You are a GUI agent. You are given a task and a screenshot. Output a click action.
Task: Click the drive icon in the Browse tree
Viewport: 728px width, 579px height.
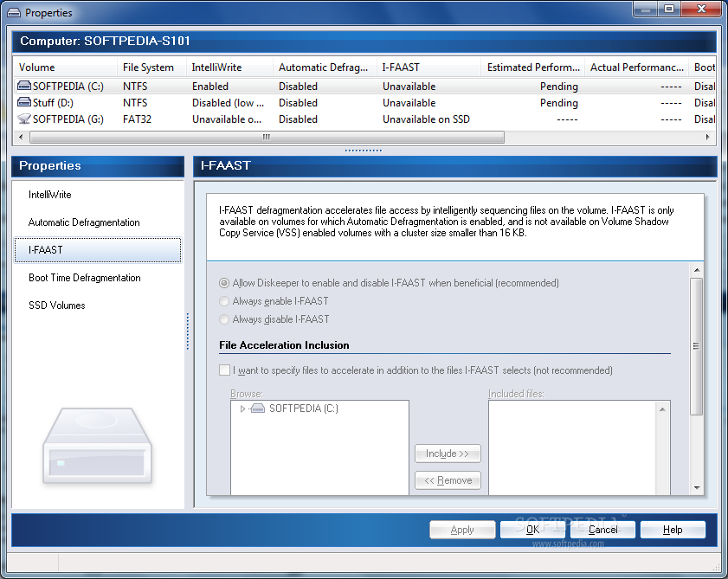(x=258, y=409)
